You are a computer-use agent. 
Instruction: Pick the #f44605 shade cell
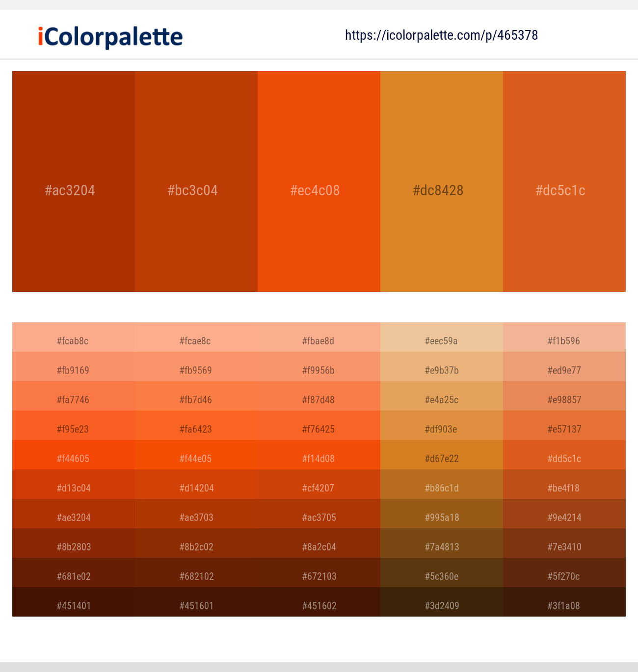pyautogui.click(x=74, y=455)
